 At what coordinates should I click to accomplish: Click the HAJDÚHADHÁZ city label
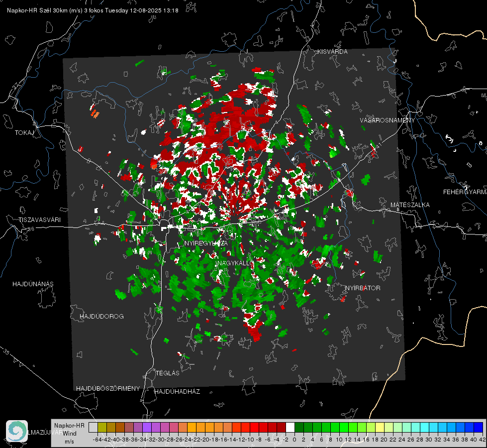click(177, 392)
